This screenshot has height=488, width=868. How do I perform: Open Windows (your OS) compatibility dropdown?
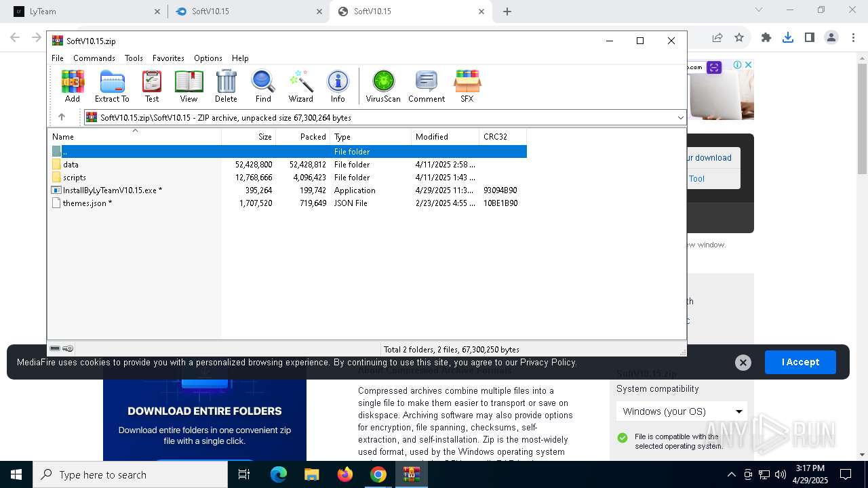(682, 411)
